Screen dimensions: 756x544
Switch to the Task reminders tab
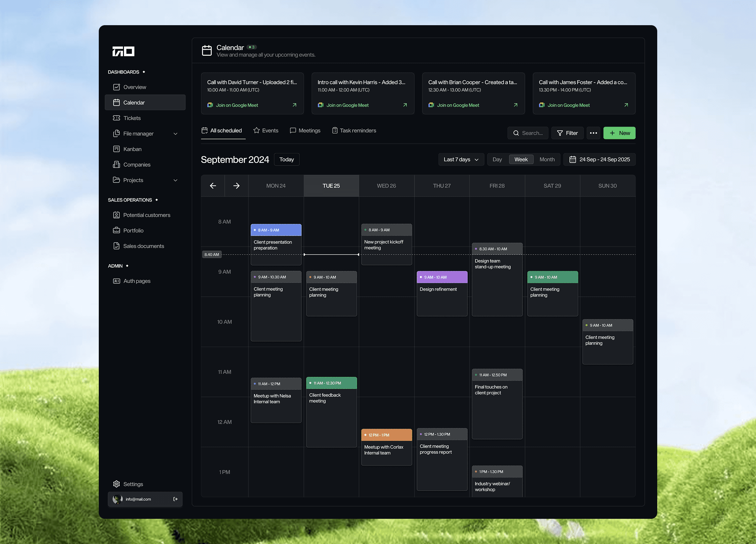(x=354, y=131)
